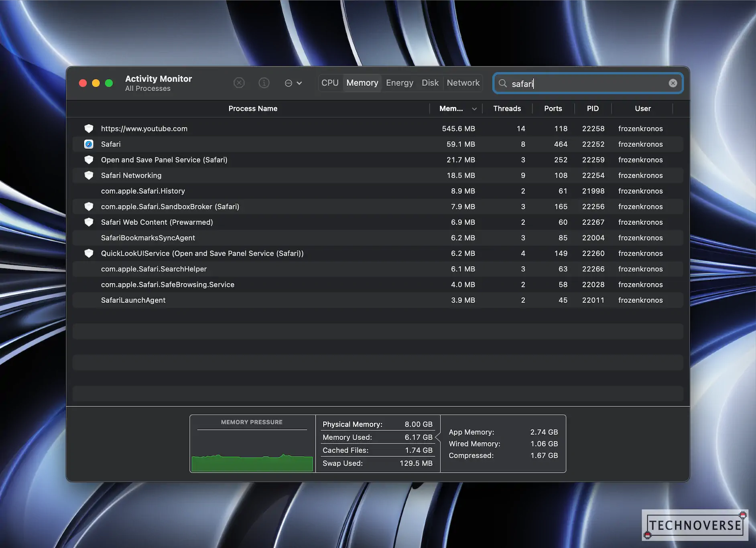The height and width of the screenshot is (548, 756).
Task: Switch to the Network tab
Action: (x=463, y=83)
